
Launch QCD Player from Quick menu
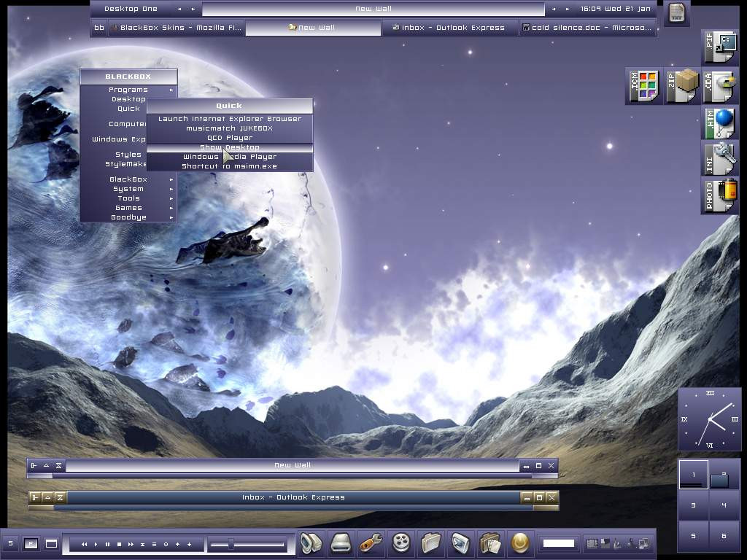coord(230,138)
